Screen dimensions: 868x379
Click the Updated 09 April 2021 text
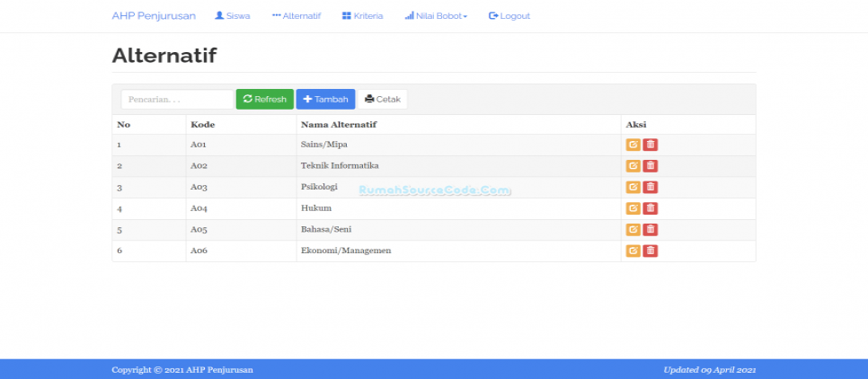(x=710, y=370)
